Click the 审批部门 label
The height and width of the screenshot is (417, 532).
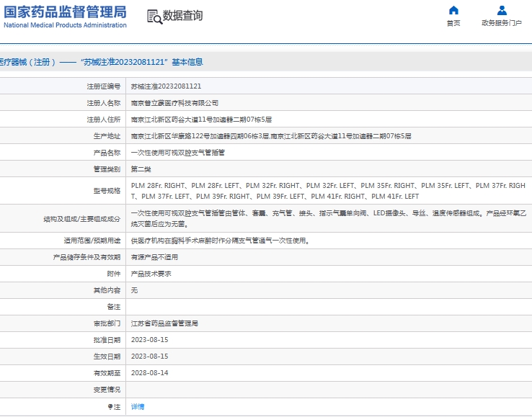(107, 323)
